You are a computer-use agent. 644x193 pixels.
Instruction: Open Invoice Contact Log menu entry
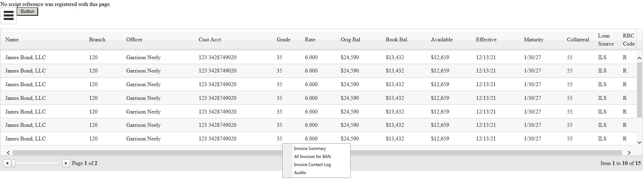point(312,165)
